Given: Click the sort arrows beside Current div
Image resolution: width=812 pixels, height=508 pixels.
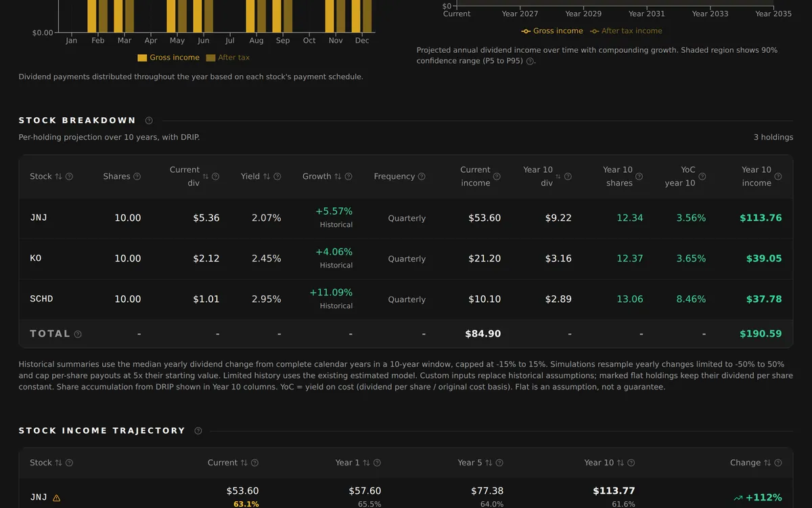Looking at the screenshot, I should 206,177.
